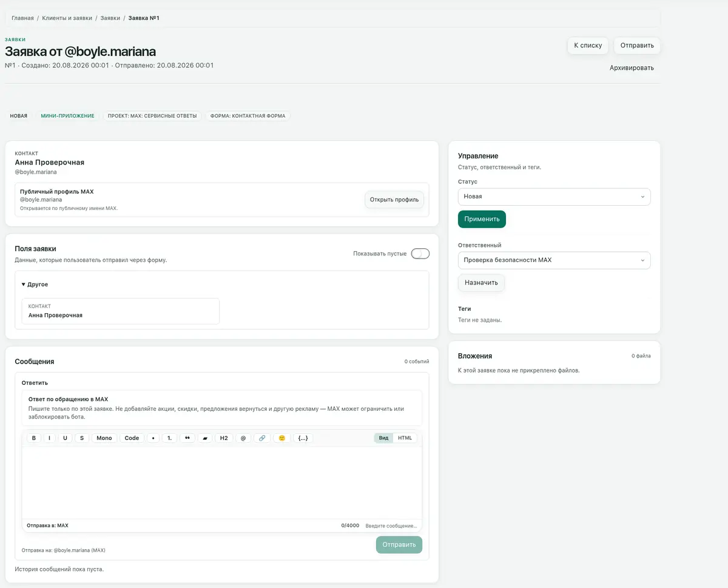Image resolution: width=728 pixels, height=588 pixels.
Task: Insert mention with @ button
Action: tap(243, 438)
